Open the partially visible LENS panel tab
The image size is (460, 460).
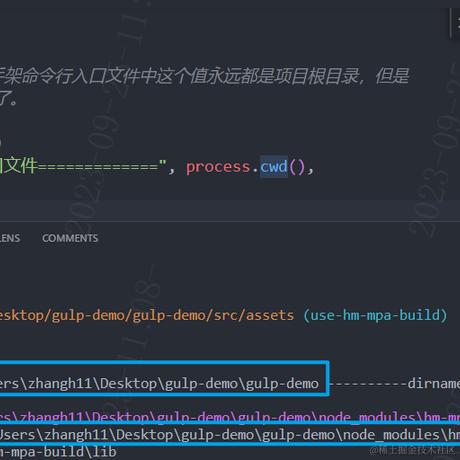[10, 238]
